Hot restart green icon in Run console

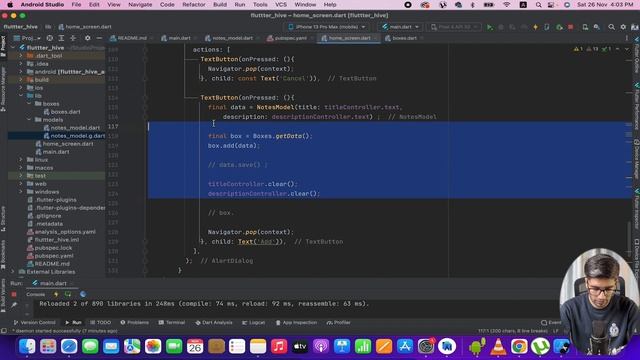tap(68, 294)
